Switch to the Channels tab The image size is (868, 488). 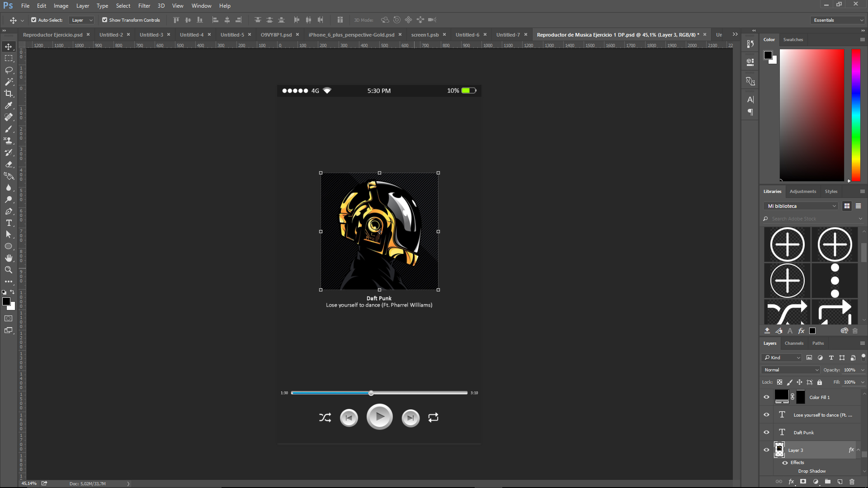(x=794, y=343)
